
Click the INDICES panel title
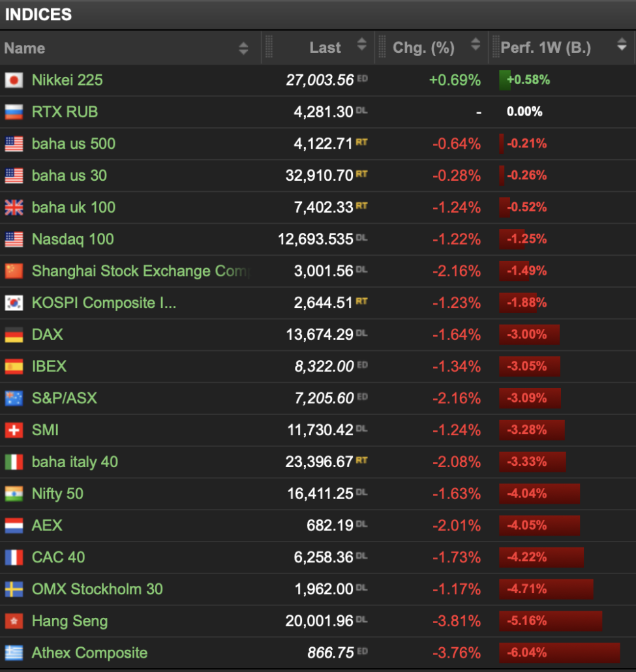(38, 14)
